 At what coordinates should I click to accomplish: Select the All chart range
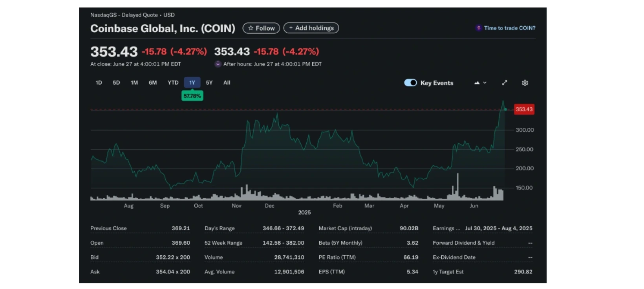(x=227, y=83)
